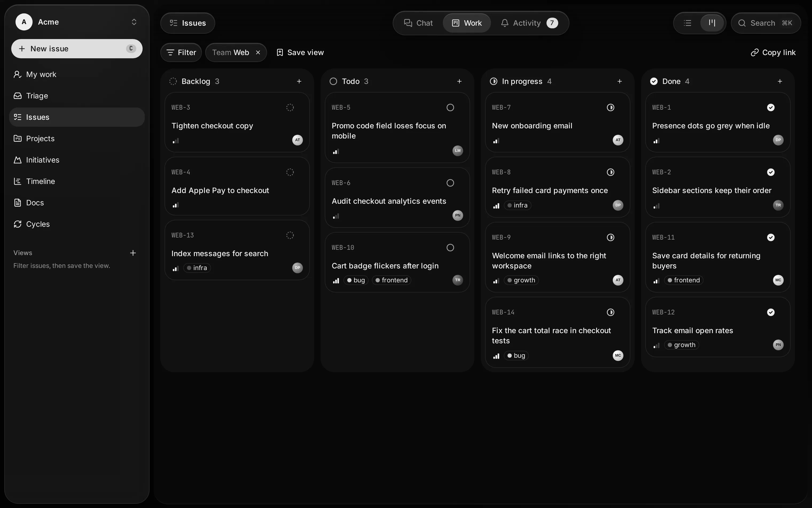Click MC avatar on WEB-14 card

point(618,355)
